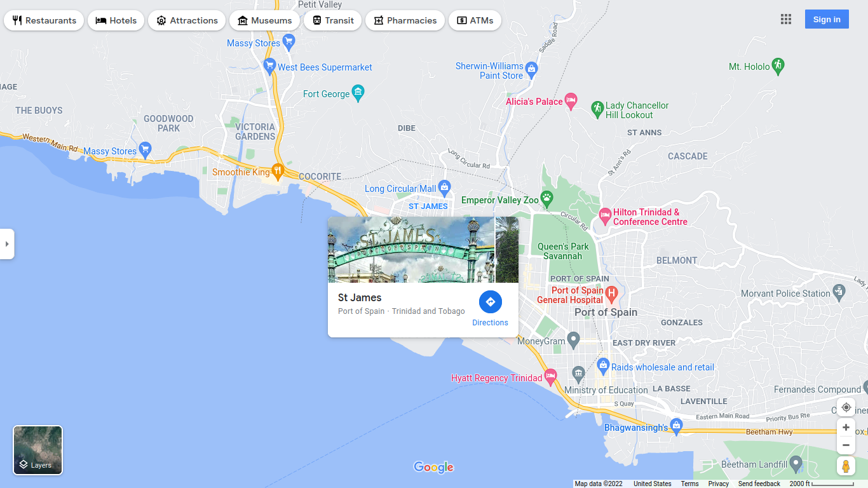Open Morvant Police Station marker

839,292
